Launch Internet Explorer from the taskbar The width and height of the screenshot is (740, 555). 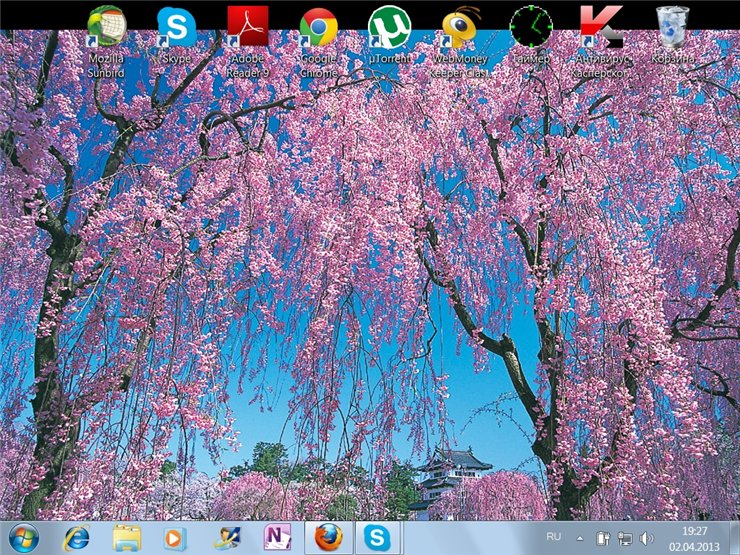[x=75, y=538]
